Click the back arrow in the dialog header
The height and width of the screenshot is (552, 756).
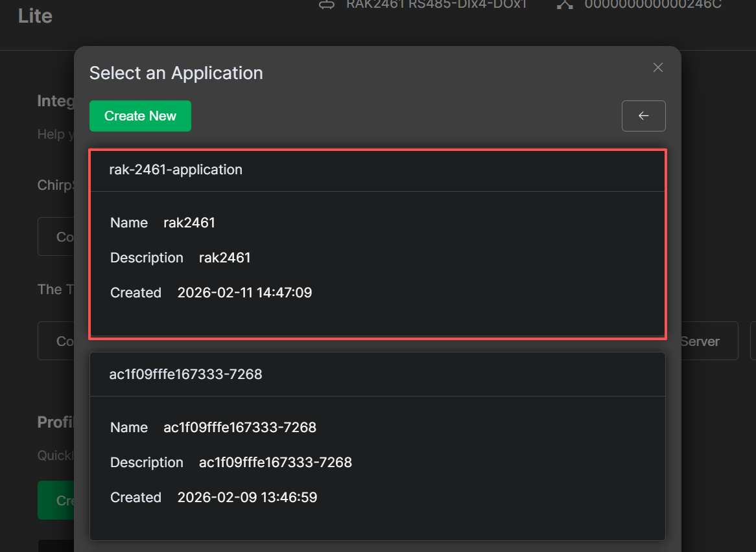coord(643,115)
